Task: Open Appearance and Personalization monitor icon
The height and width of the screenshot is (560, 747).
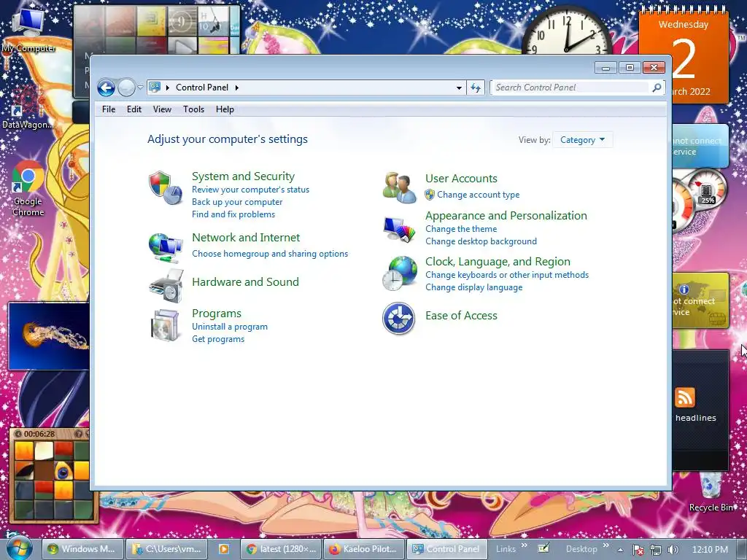Action: coord(399,229)
